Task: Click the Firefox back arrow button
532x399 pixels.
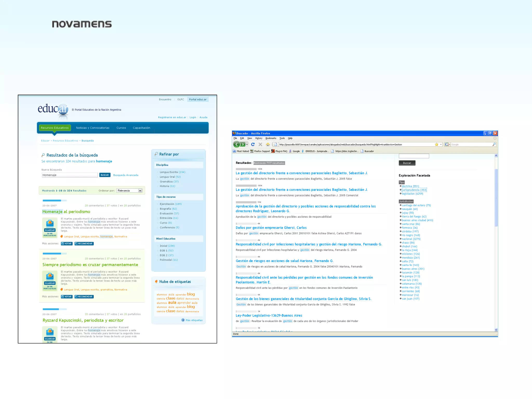Action: 237,144
